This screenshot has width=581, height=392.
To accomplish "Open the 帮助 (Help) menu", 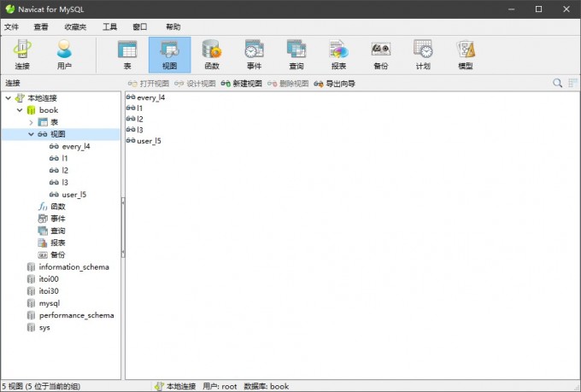I will click(x=173, y=27).
